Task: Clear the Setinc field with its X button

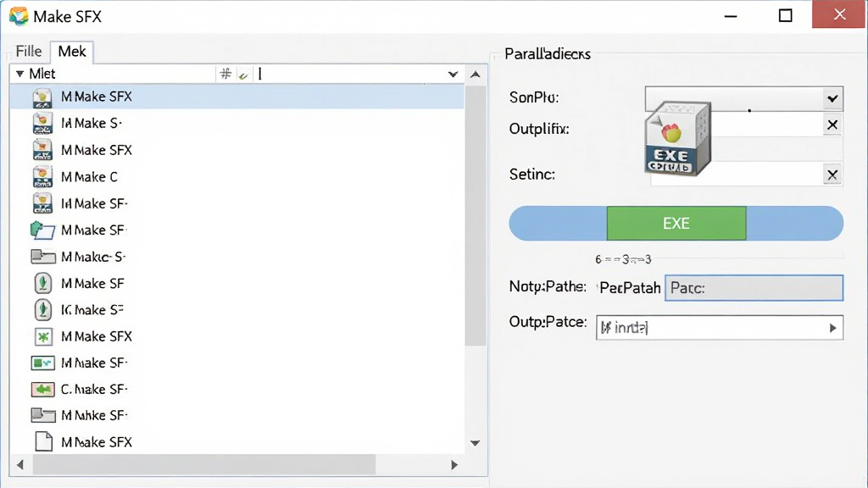Action: click(x=832, y=175)
